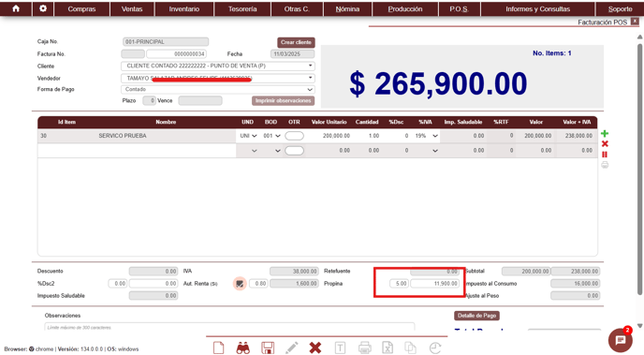Click the Crear cliente button
This screenshot has width=644, height=355.
pos(296,42)
